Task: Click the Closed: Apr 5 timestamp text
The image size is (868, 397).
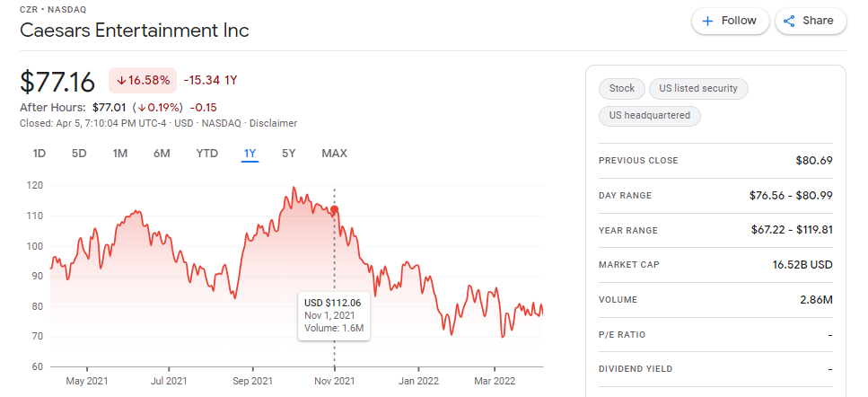Action: point(94,123)
